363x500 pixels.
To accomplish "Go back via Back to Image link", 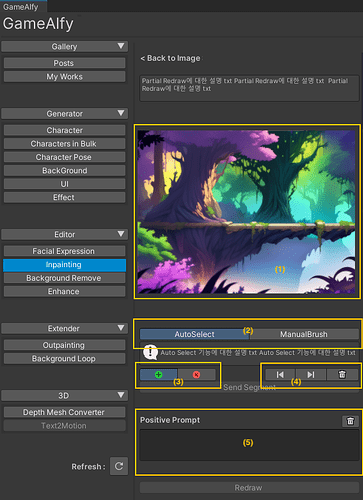I will pyautogui.click(x=170, y=58).
